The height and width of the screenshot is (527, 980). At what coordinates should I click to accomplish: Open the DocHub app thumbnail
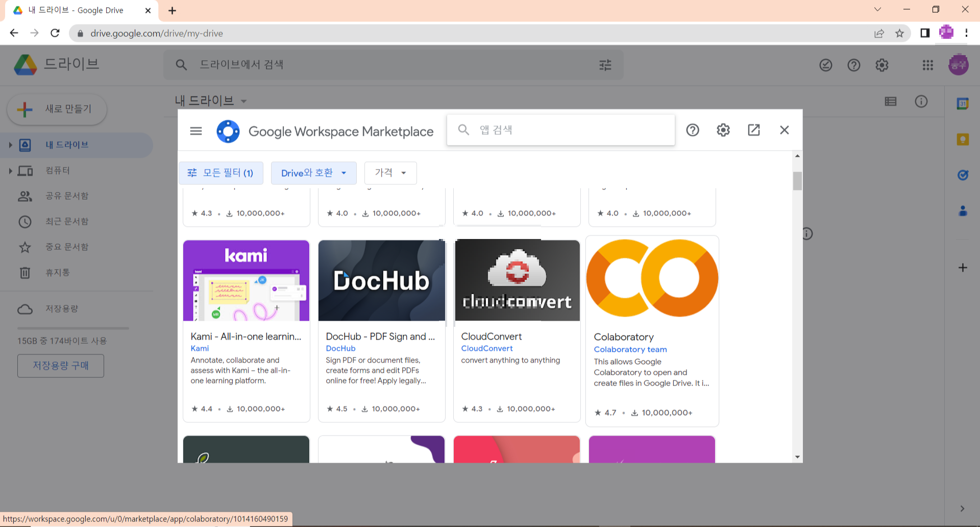(382, 280)
